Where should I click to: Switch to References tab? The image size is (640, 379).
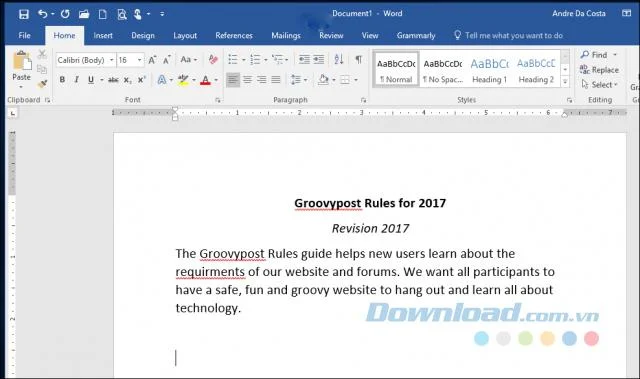pyautogui.click(x=234, y=35)
